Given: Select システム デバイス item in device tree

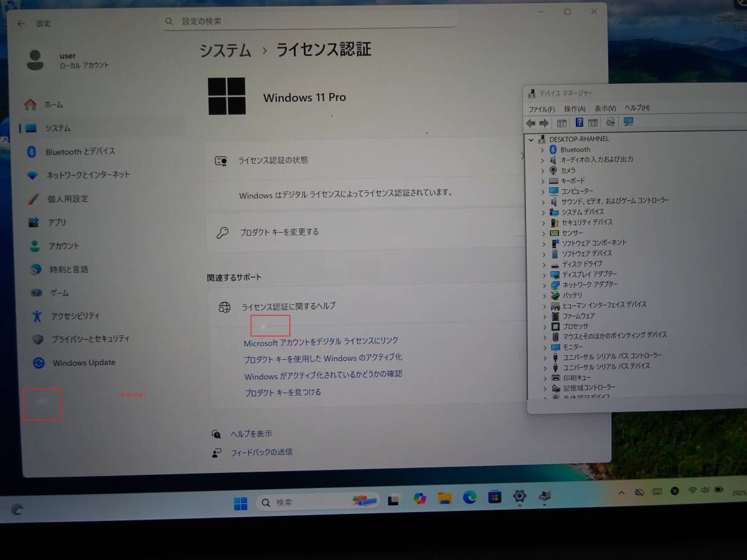Looking at the screenshot, I should tap(583, 212).
